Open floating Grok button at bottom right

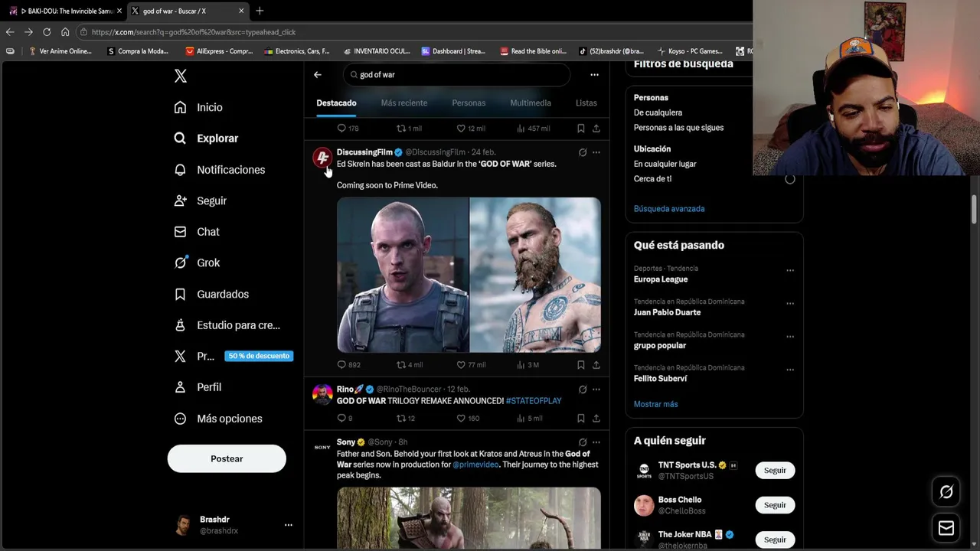click(x=946, y=492)
